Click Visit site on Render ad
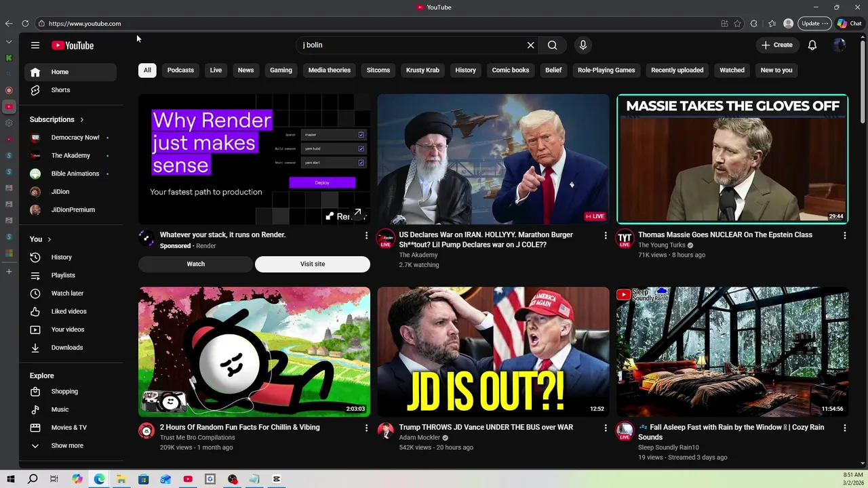 (313, 264)
